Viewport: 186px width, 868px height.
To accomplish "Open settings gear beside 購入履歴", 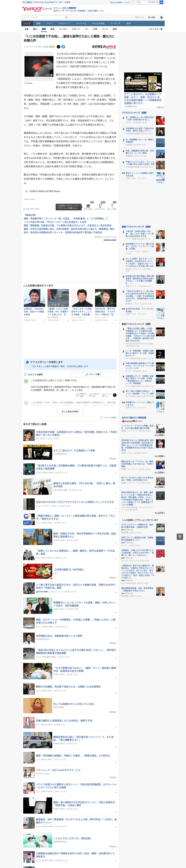I will (161, 18).
